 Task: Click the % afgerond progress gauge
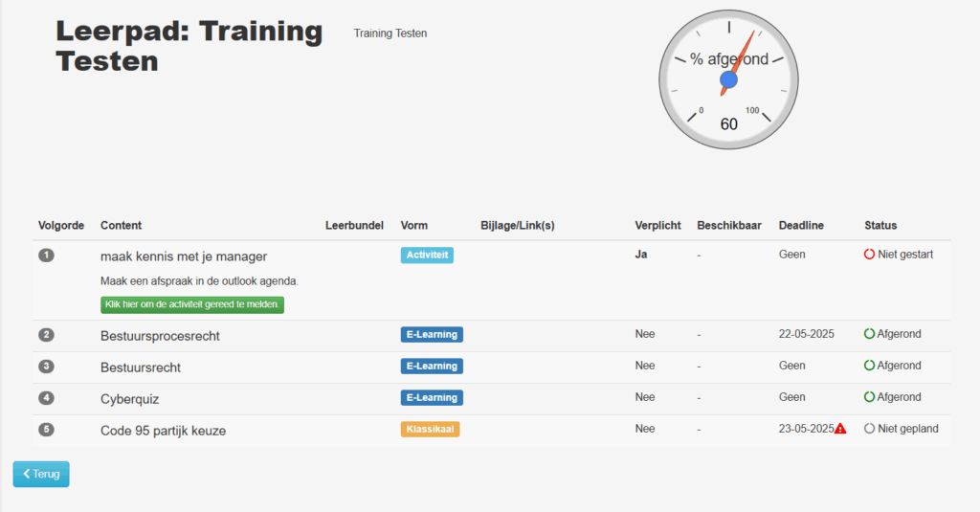tap(728, 80)
